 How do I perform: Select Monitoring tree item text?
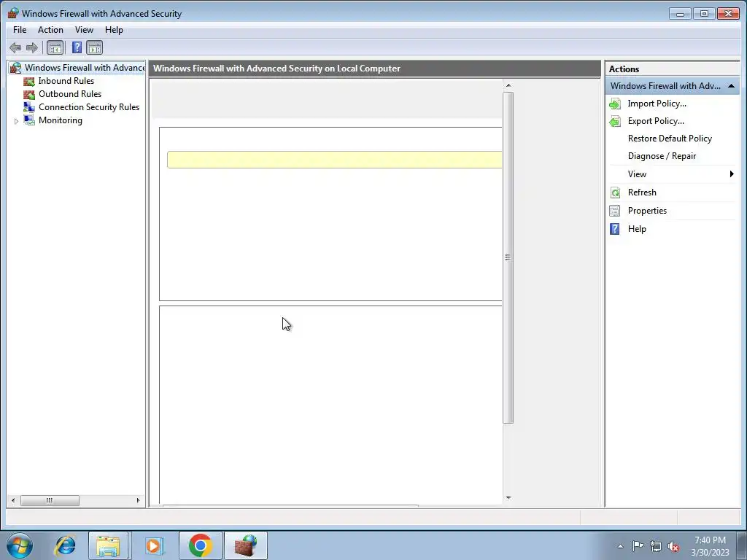61,120
